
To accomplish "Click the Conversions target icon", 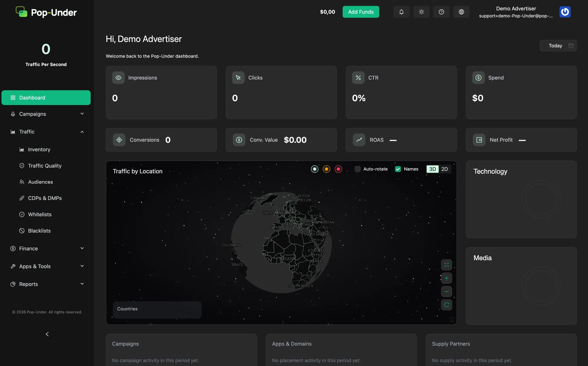I will tap(119, 140).
